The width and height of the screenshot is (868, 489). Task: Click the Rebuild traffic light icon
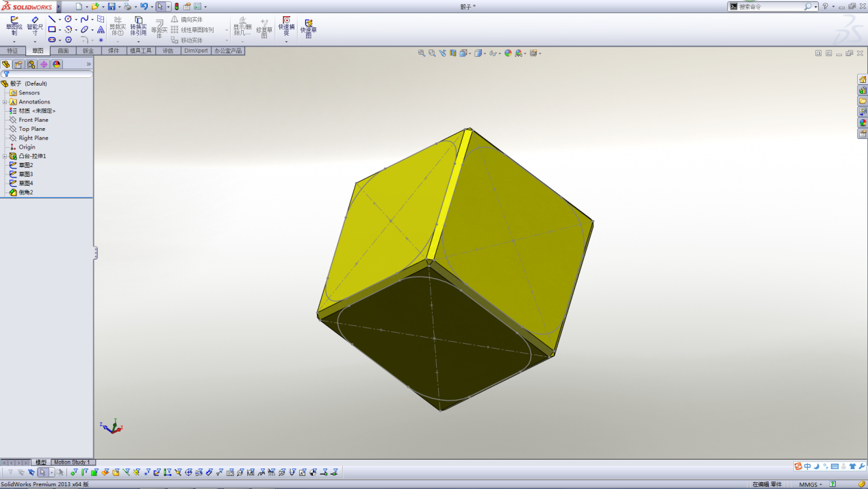click(x=177, y=6)
